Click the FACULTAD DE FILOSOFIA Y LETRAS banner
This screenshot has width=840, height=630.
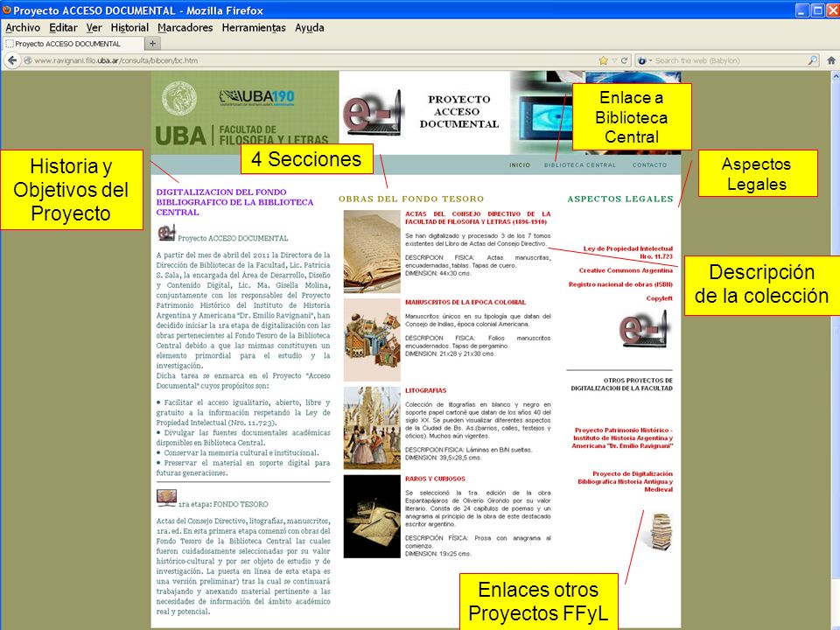pyautogui.click(x=273, y=136)
